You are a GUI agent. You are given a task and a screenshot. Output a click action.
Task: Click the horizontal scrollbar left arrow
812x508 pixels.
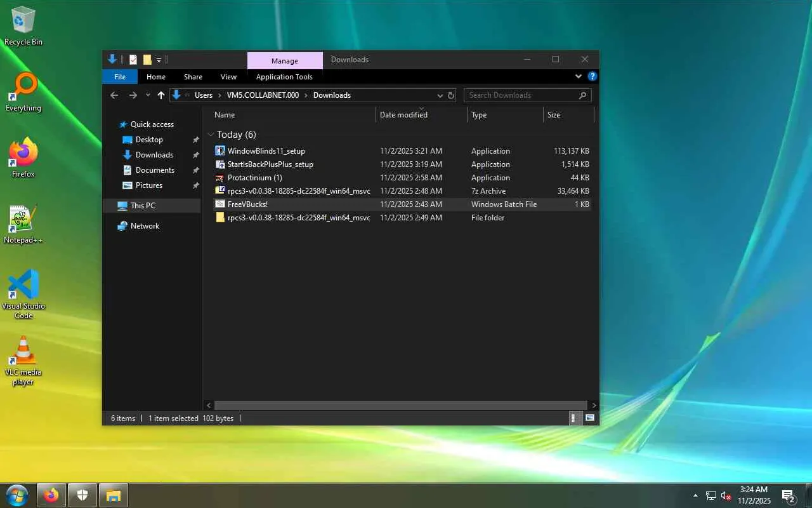tap(209, 405)
